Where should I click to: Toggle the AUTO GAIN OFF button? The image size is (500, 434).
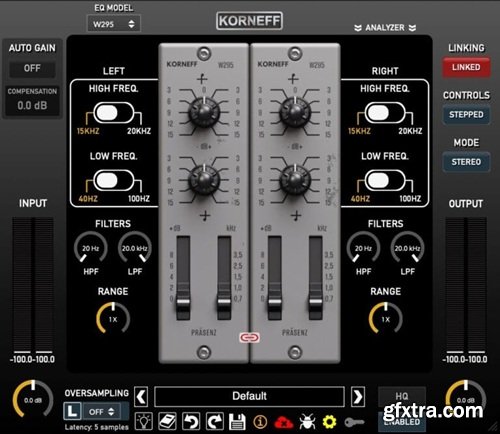coord(32,69)
